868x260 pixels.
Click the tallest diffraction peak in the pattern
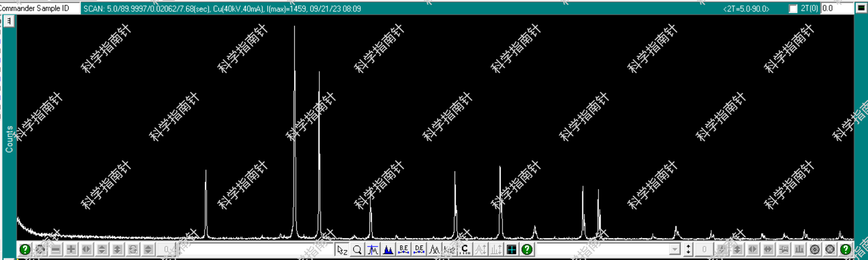[294, 32]
